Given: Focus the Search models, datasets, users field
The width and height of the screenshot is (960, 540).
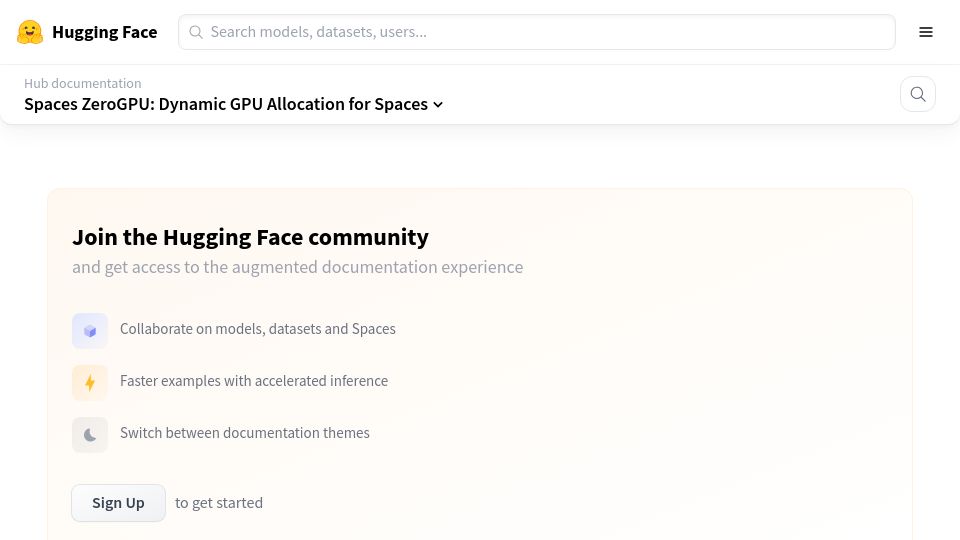Looking at the screenshot, I should 536,32.
